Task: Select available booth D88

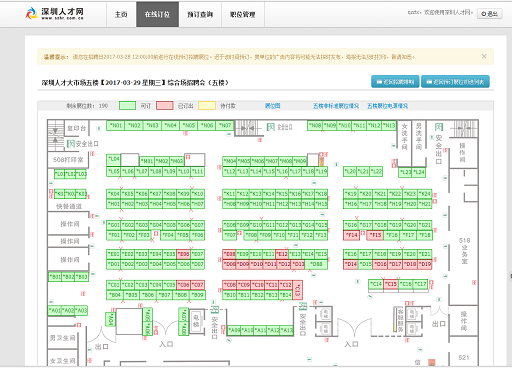Action: click(316, 264)
